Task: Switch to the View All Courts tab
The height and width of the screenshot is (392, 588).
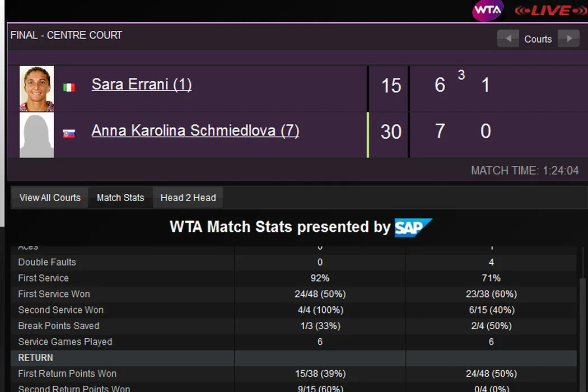Action: pyautogui.click(x=50, y=198)
